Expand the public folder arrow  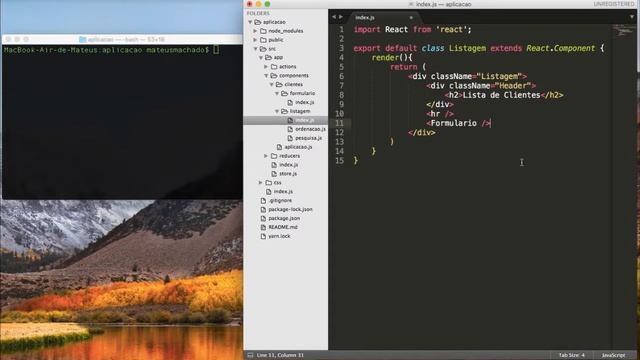tap(256, 40)
